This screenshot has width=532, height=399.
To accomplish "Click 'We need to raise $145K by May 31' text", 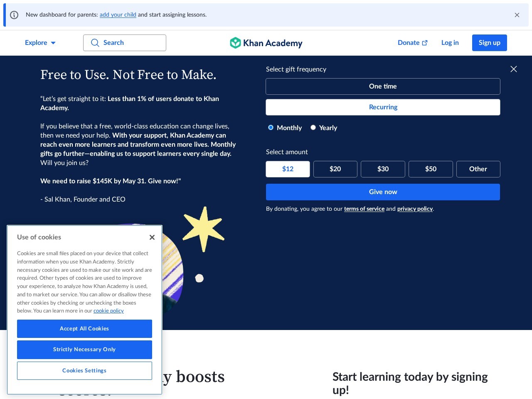I will (92, 181).
